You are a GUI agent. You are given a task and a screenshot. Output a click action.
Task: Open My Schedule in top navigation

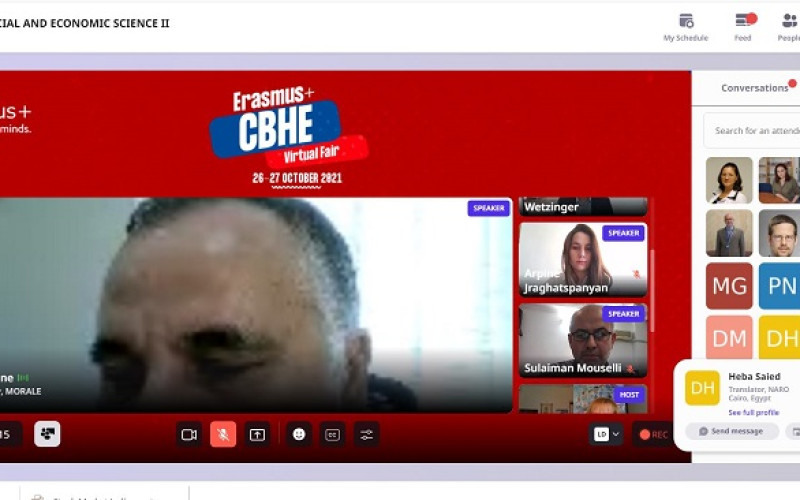pos(685,27)
